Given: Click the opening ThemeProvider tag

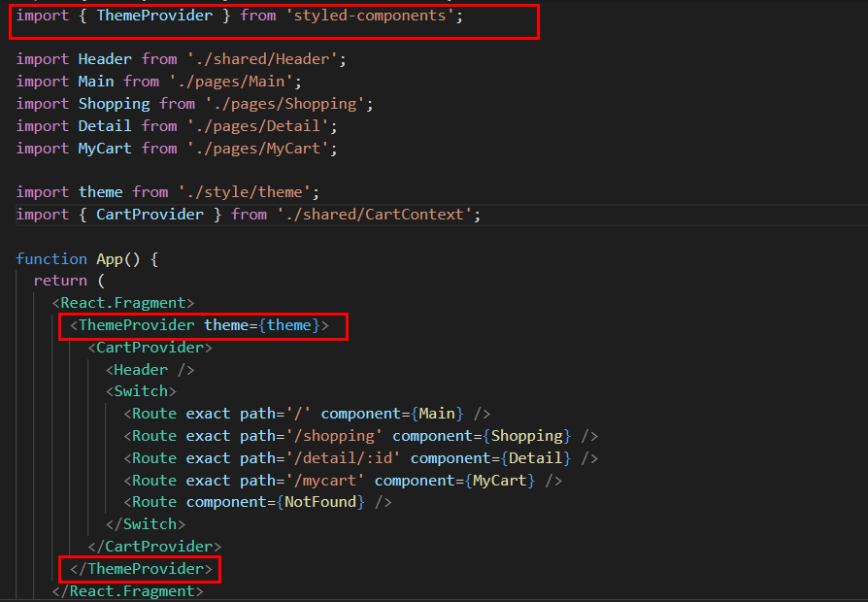Looking at the screenshot, I should point(199,325).
